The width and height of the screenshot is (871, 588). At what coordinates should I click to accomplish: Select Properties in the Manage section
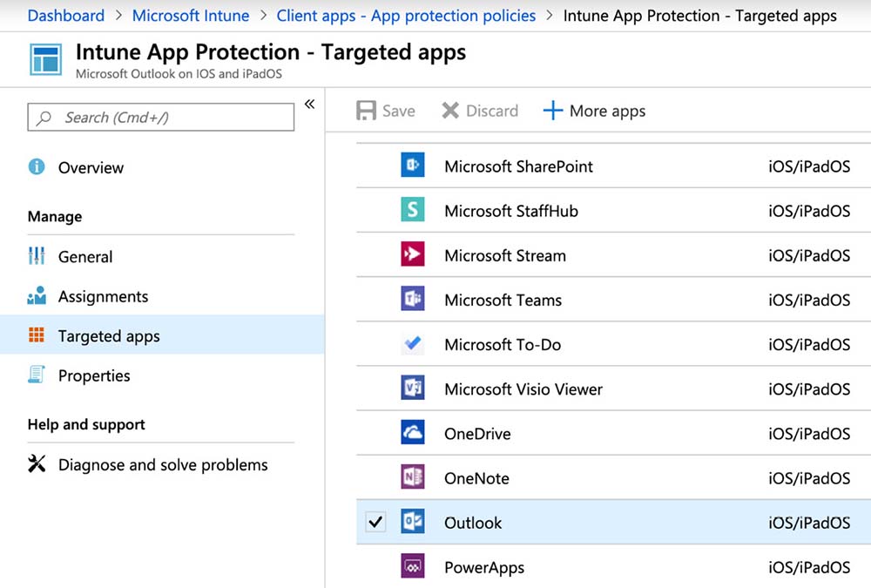(x=94, y=375)
